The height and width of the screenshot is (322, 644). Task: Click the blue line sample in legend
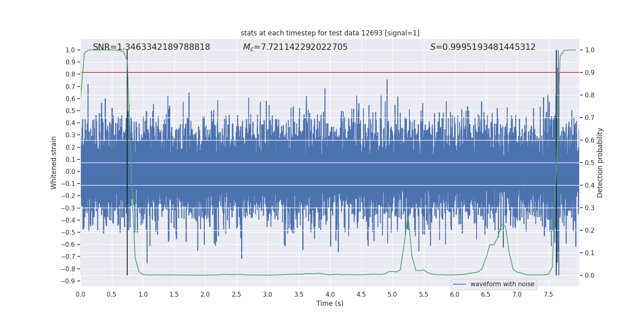459,284
